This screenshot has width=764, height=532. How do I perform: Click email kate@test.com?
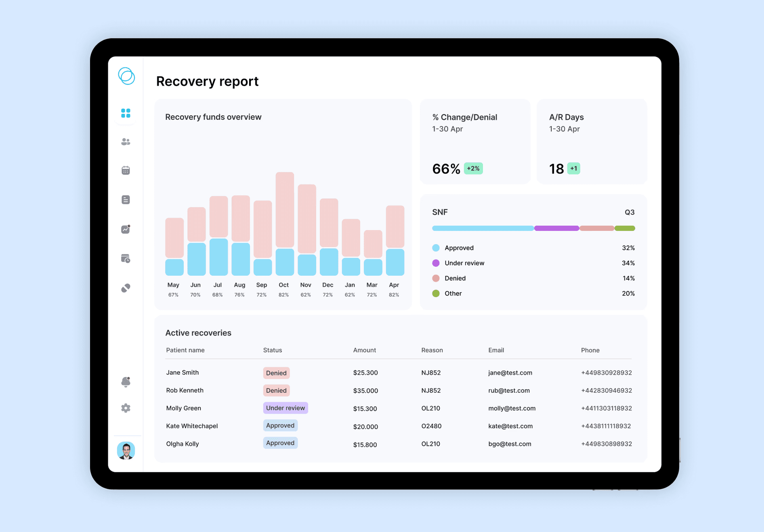510,426
